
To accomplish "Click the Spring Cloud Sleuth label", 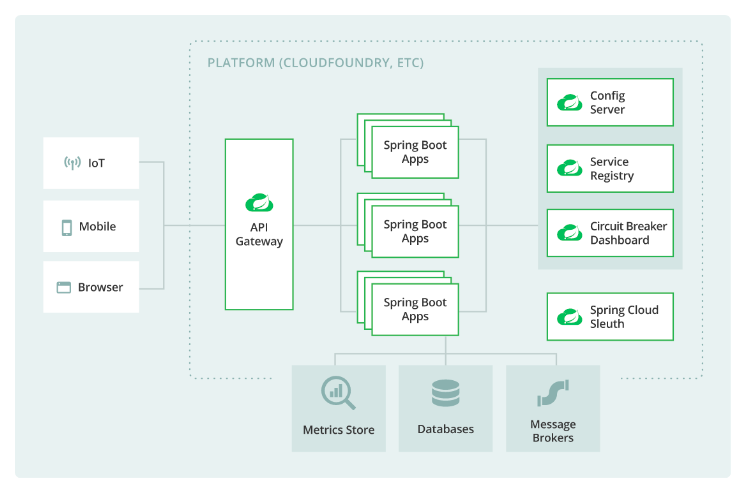I will 624,317.
